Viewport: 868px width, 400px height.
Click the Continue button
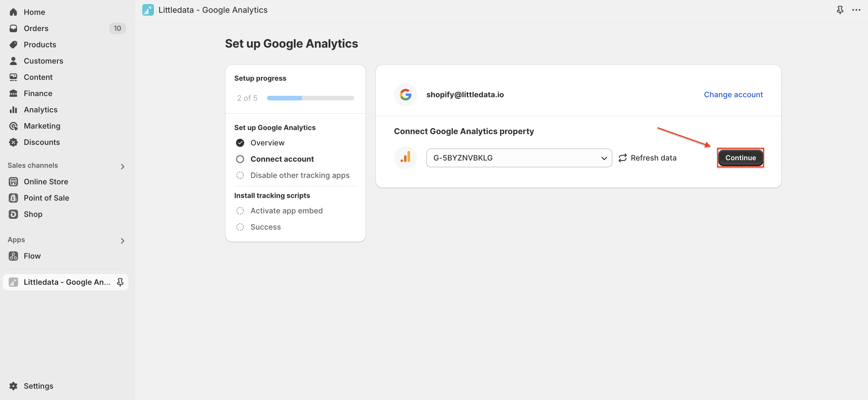(x=740, y=158)
